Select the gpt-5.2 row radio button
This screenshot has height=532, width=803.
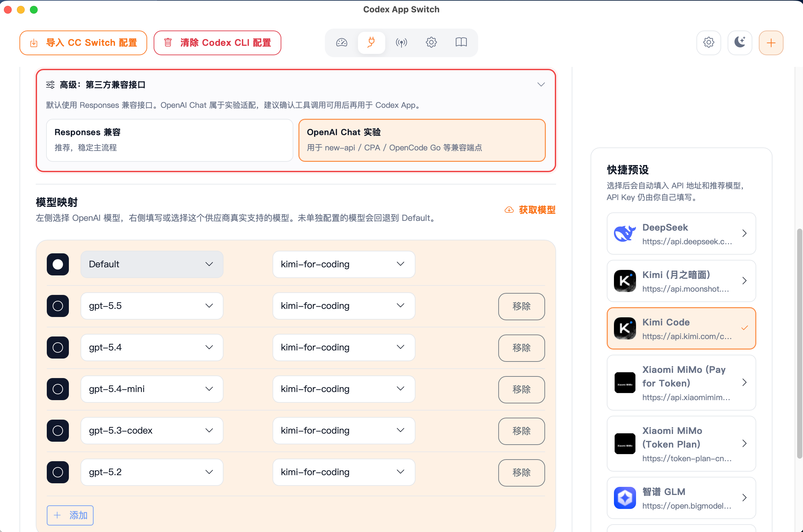[x=58, y=472]
